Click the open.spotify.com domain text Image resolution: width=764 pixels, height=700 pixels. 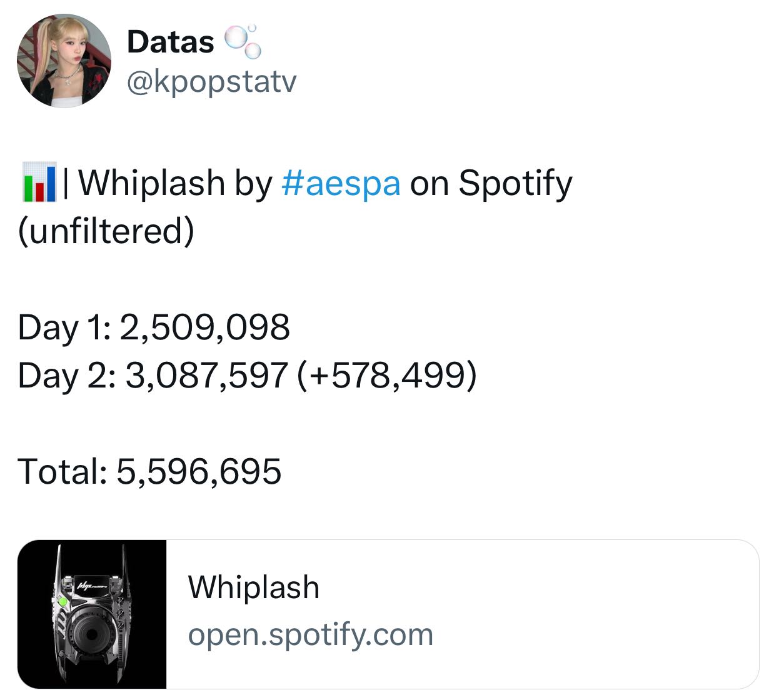[x=311, y=635]
